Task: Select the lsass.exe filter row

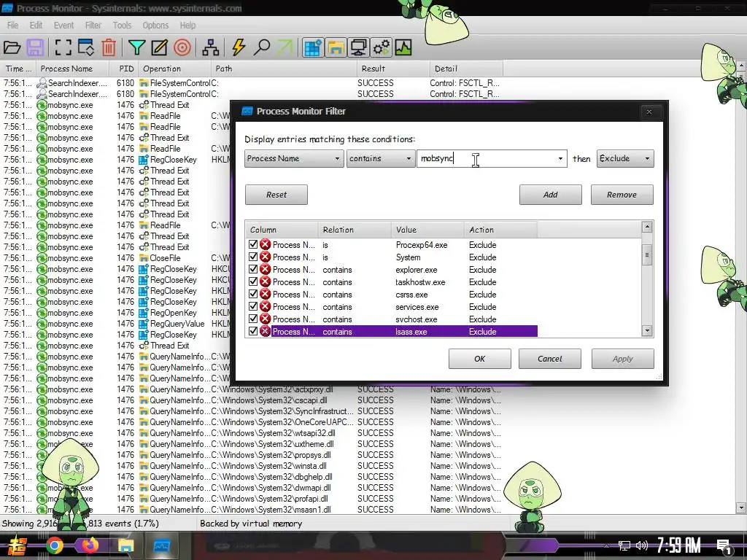Action: [404, 332]
